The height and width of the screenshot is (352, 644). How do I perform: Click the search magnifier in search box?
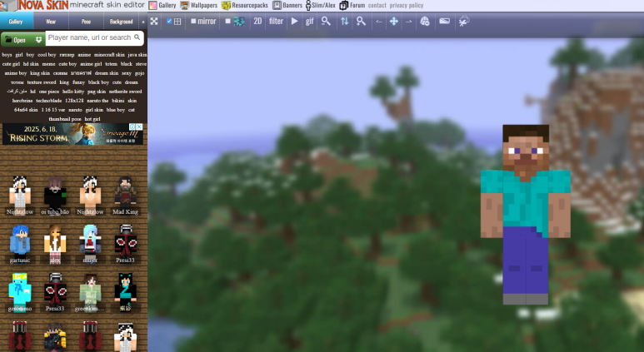[x=137, y=37]
